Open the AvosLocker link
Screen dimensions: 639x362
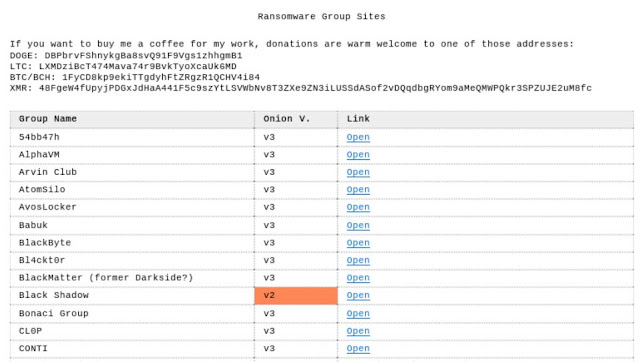(x=358, y=207)
